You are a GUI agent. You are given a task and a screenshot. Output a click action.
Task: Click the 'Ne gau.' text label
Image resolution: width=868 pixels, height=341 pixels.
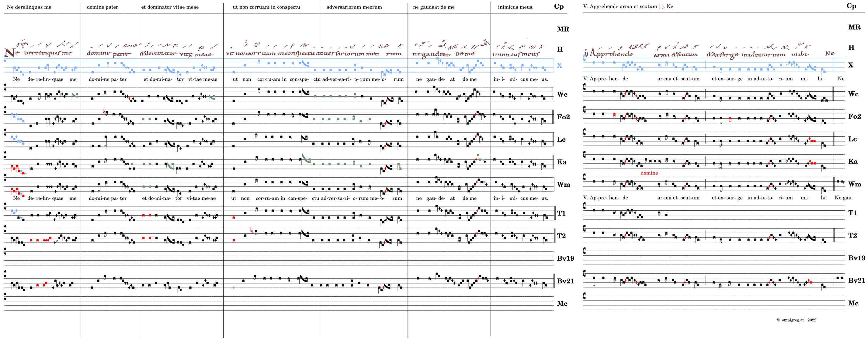[x=843, y=198]
